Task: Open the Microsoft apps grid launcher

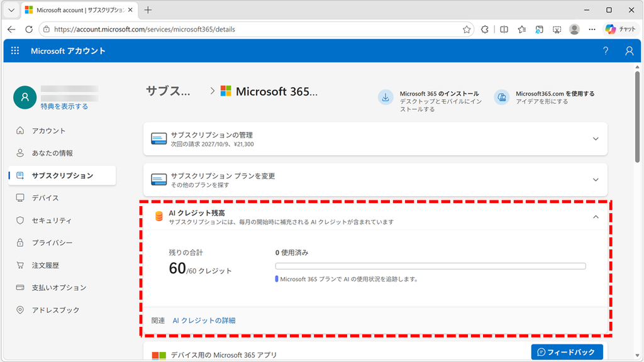Action: click(x=15, y=50)
